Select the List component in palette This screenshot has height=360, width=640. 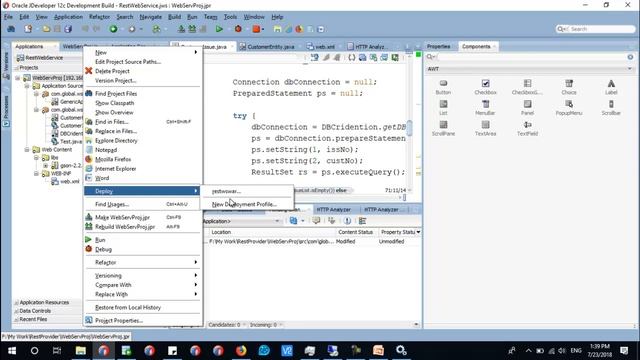443,108
